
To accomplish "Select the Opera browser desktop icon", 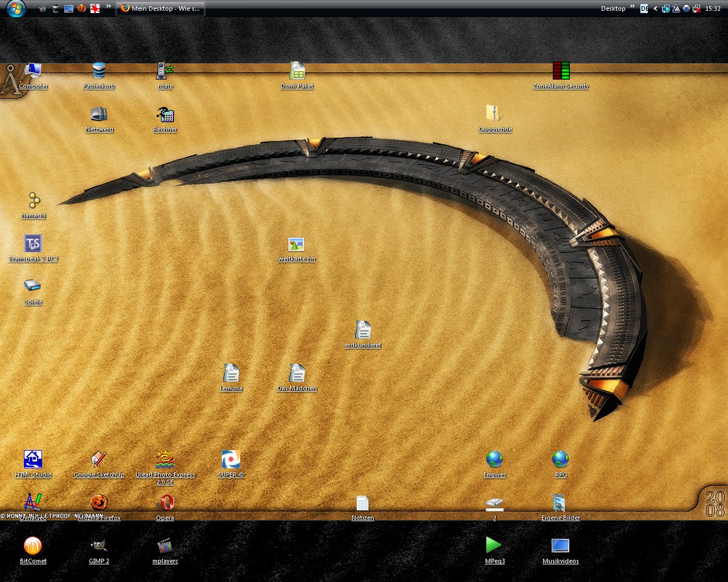I will [165, 503].
